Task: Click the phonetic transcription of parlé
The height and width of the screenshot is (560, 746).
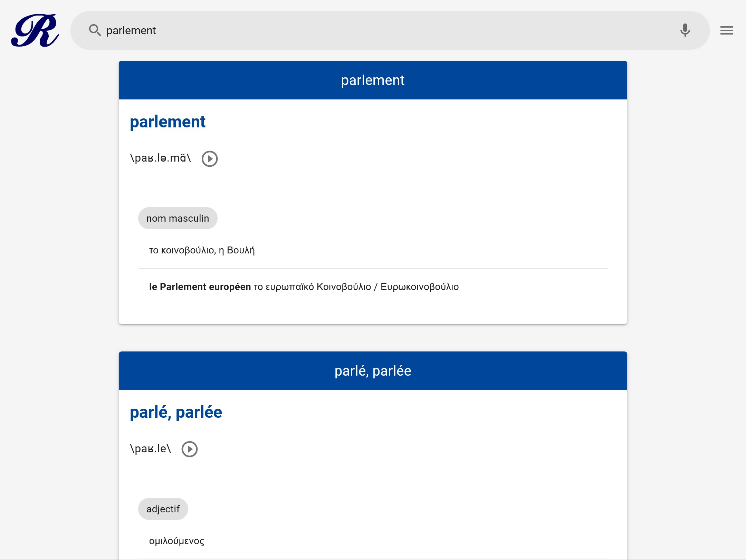Action: coord(150,449)
